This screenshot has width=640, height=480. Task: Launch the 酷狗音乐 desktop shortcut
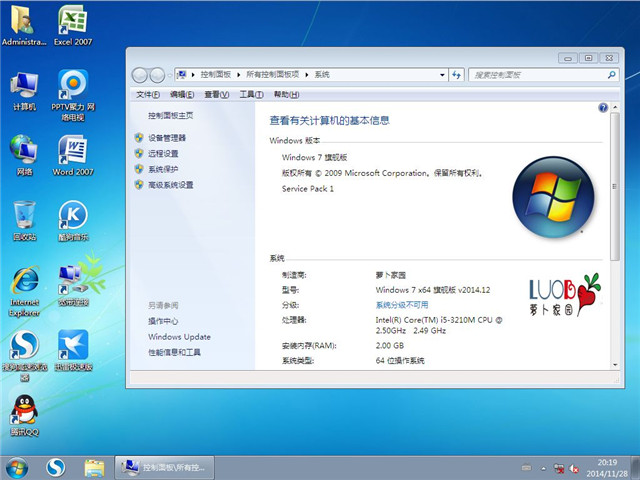[x=73, y=220]
